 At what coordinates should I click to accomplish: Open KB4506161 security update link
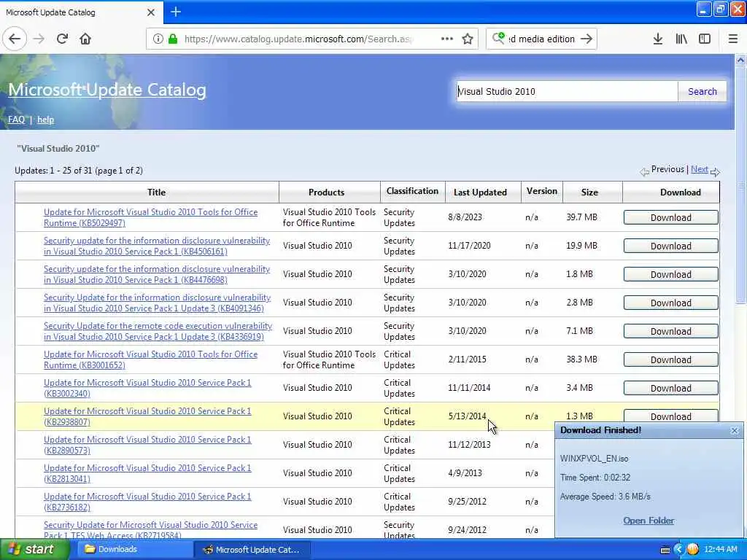tap(157, 246)
